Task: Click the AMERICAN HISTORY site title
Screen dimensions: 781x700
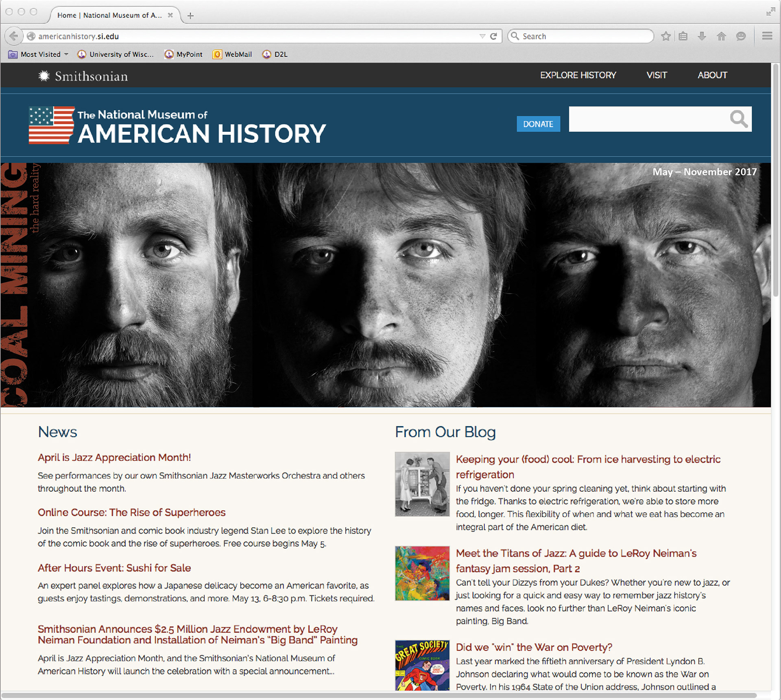Action: click(x=202, y=134)
